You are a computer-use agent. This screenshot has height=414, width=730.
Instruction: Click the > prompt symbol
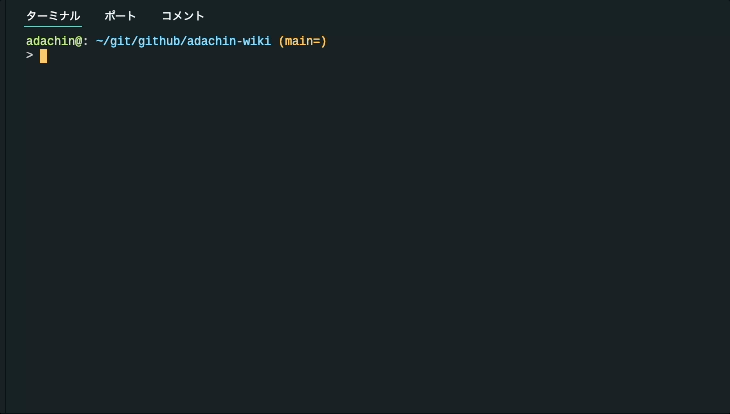(30, 56)
